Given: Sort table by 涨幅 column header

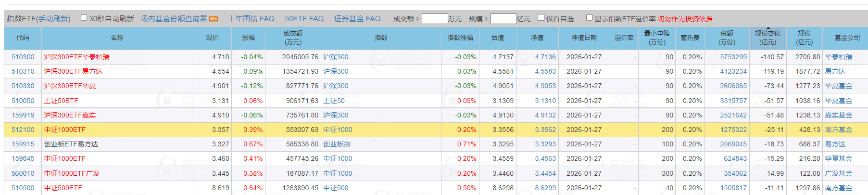Looking at the screenshot, I should (x=248, y=38).
